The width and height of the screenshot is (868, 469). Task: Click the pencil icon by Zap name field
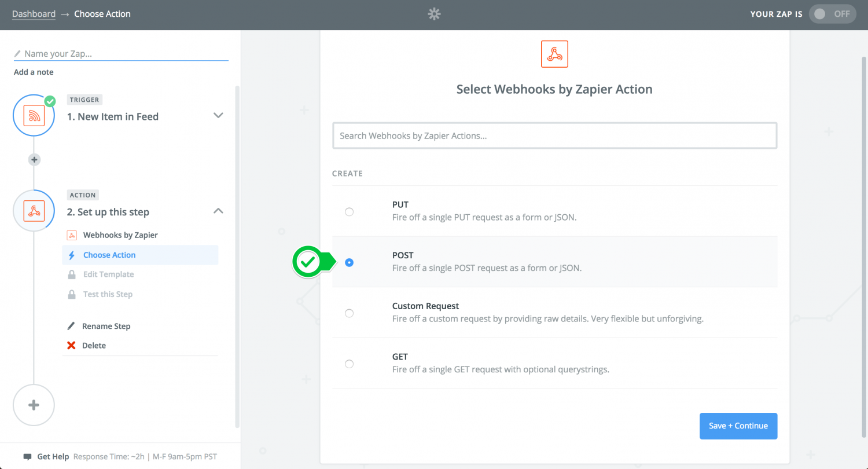(x=17, y=54)
